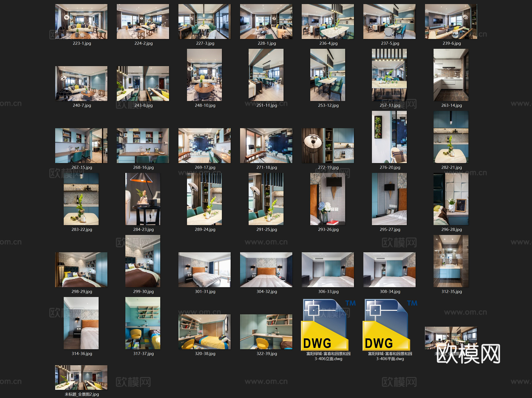
Task: Pick the 269-17.jpg thumbnail
Action: click(x=205, y=146)
